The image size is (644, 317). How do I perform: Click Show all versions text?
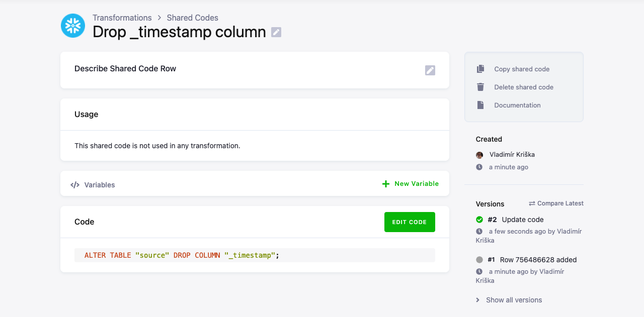point(514,300)
